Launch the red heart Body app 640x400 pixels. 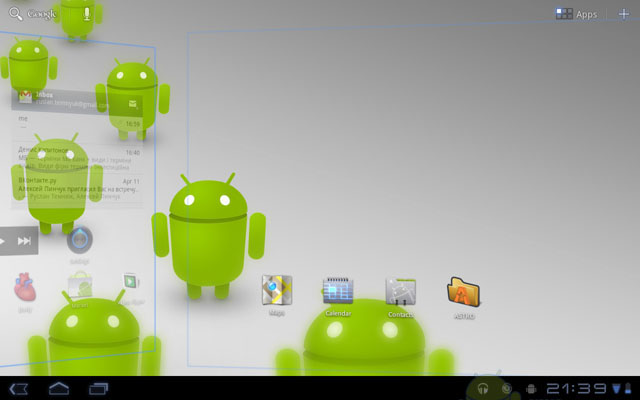[25, 287]
